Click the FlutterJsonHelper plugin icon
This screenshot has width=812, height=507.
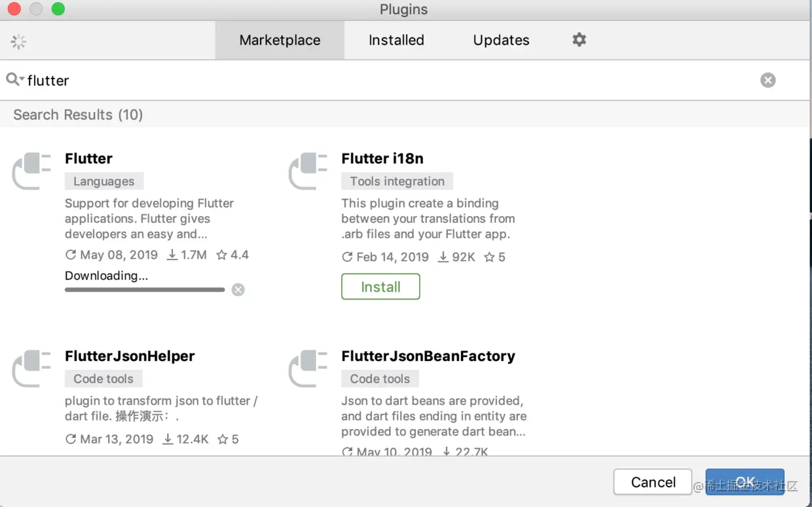32,369
